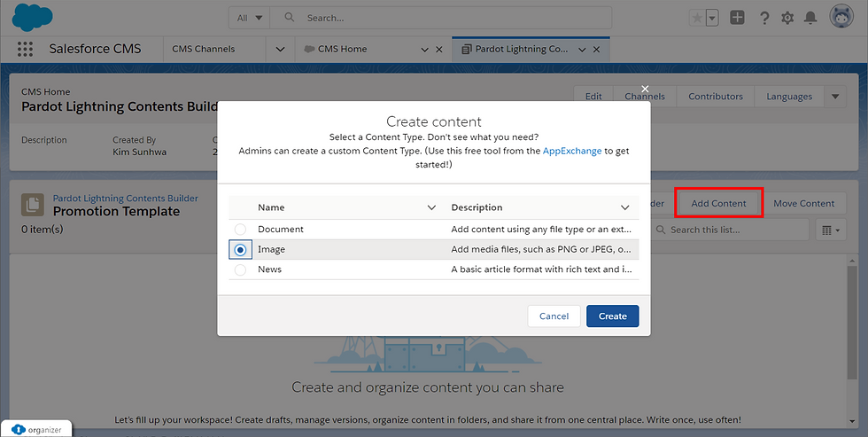Open the Contributors button
Screen dimensions: 868x437
tap(716, 97)
